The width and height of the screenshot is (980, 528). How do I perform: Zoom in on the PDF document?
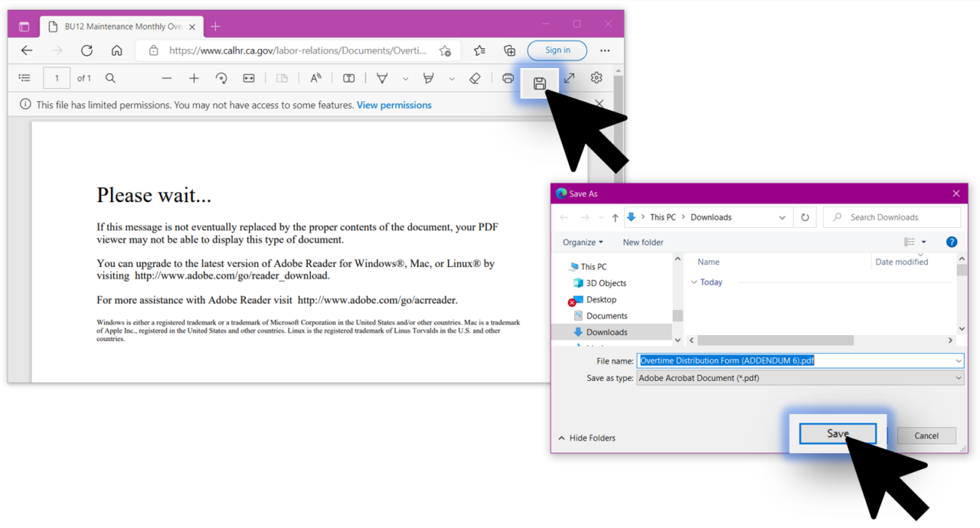pos(194,77)
